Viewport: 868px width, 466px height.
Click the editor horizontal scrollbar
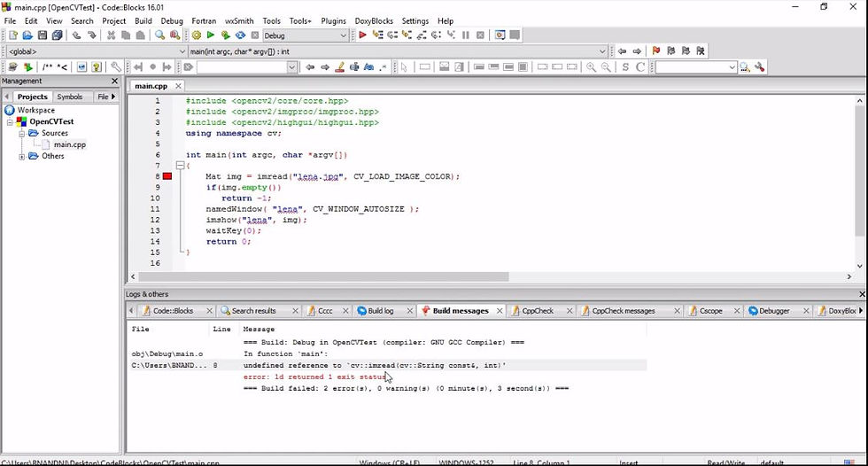point(323,276)
